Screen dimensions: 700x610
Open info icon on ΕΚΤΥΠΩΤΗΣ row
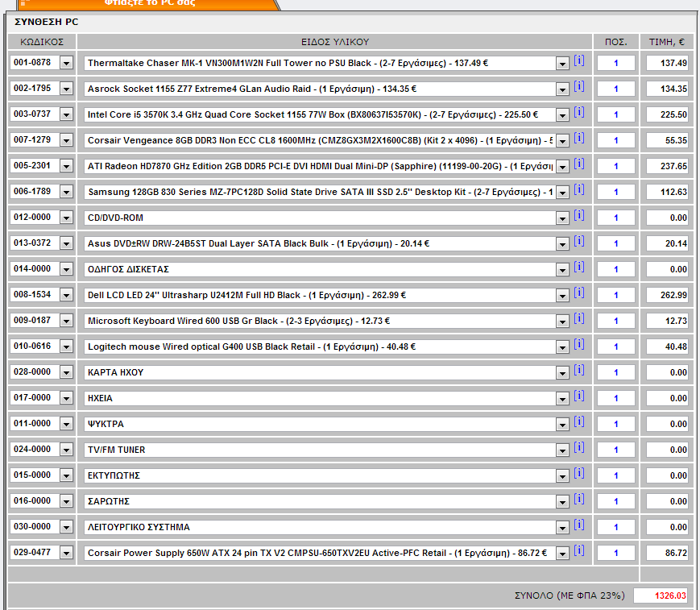579,473
